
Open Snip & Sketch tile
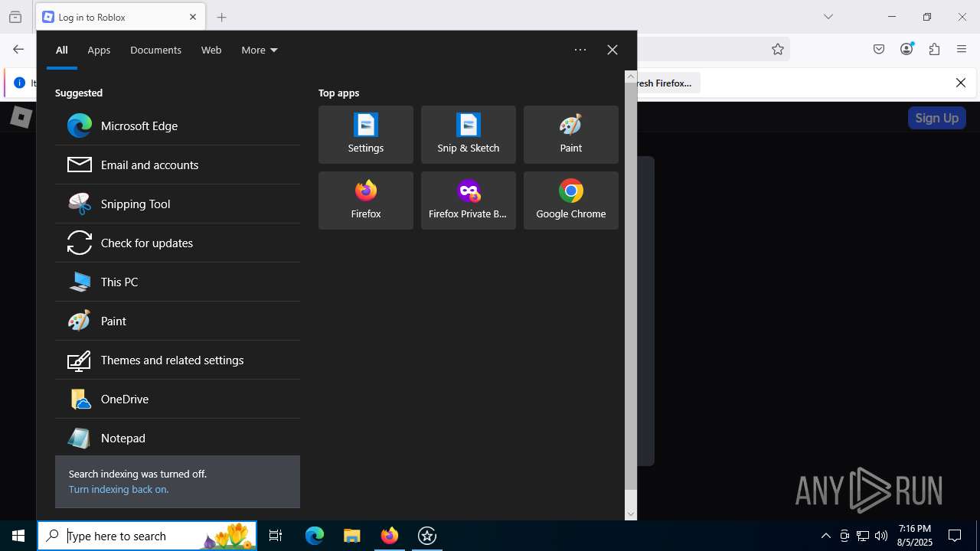(x=469, y=135)
